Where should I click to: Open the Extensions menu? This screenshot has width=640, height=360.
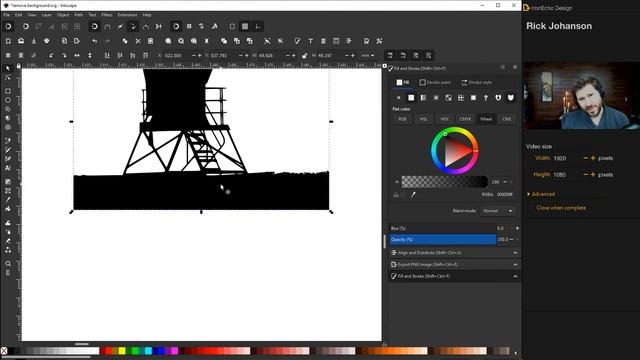point(127,15)
